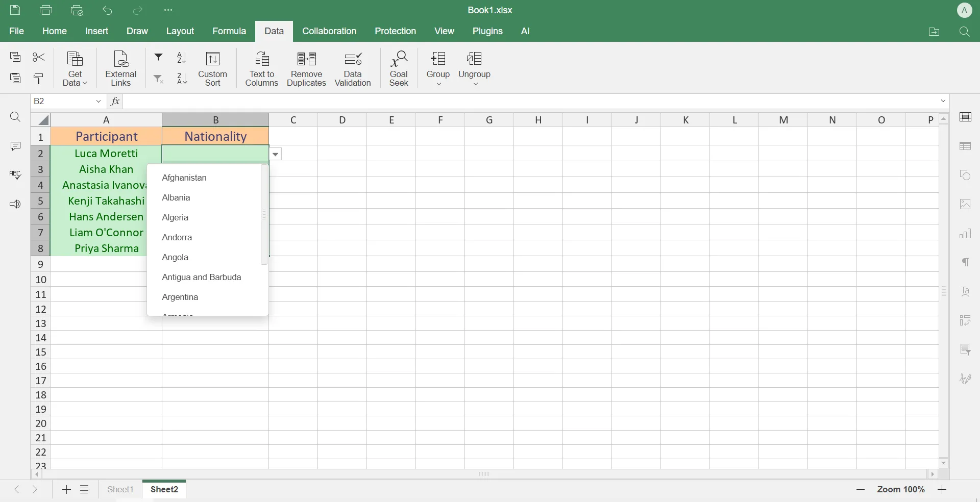Clear the applied filter

pos(158,79)
